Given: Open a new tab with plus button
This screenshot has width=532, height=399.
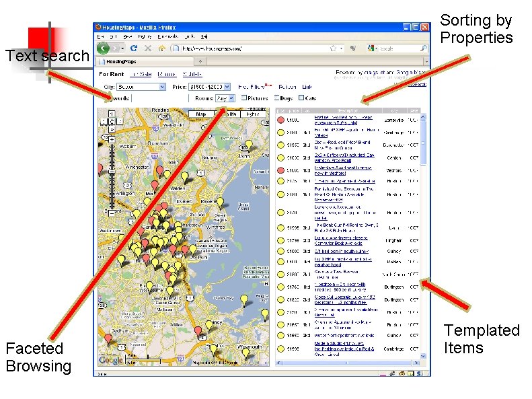Looking at the screenshot, I should click(200, 61).
